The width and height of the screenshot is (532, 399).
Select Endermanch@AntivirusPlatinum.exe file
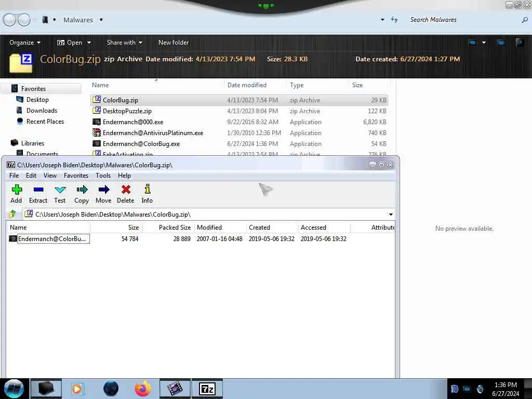pos(239,132)
